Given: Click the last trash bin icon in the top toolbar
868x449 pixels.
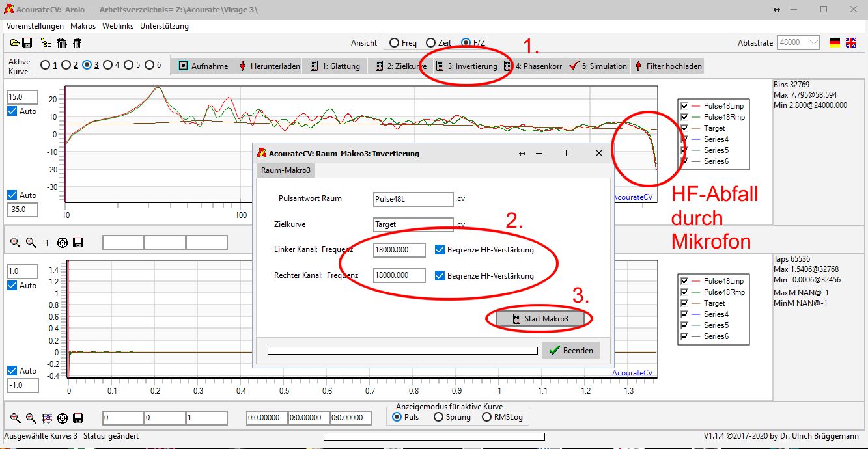Looking at the screenshot, I should (77, 43).
